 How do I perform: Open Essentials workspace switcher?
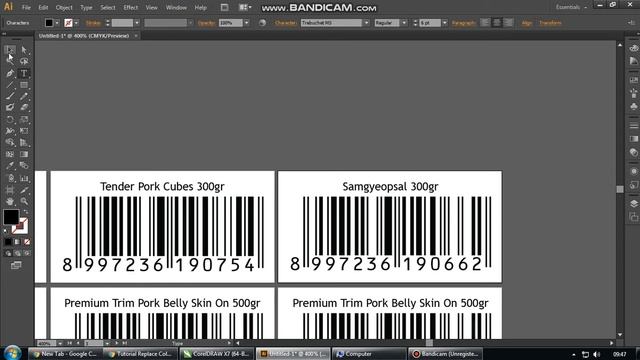pos(571,7)
